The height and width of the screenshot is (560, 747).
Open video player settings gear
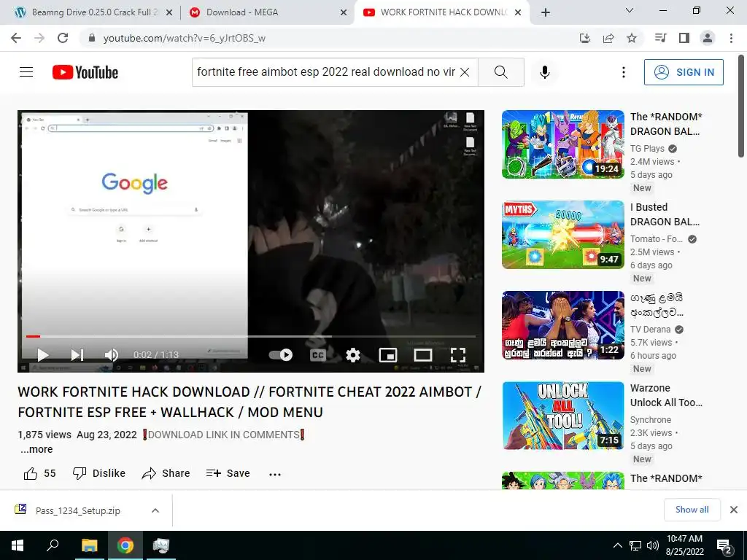click(x=352, y=355)
